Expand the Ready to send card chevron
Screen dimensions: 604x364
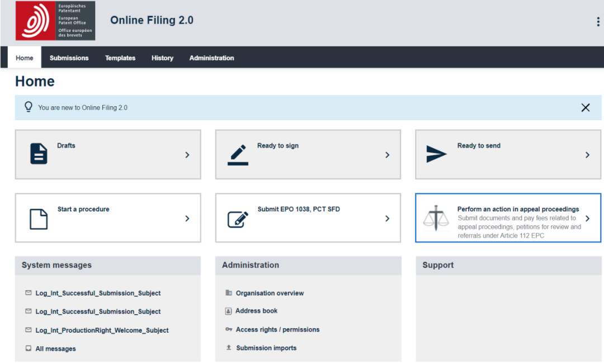[587, 155]
